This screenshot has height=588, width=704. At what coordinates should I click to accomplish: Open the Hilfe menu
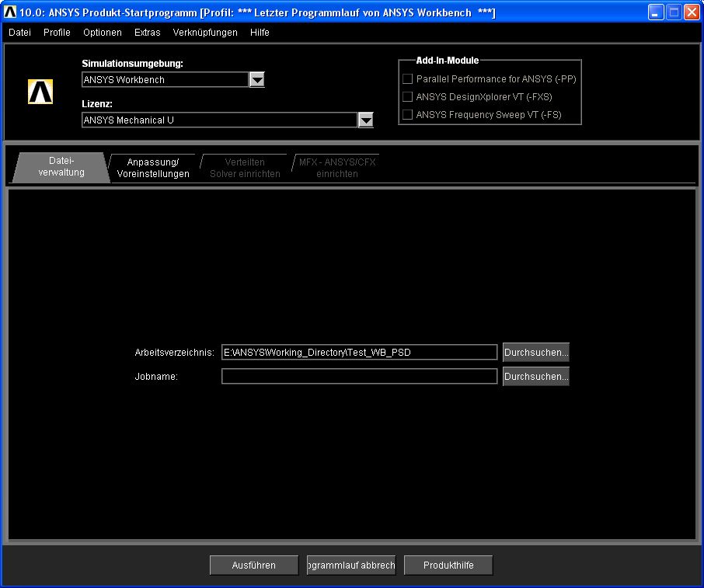point(260,33)
